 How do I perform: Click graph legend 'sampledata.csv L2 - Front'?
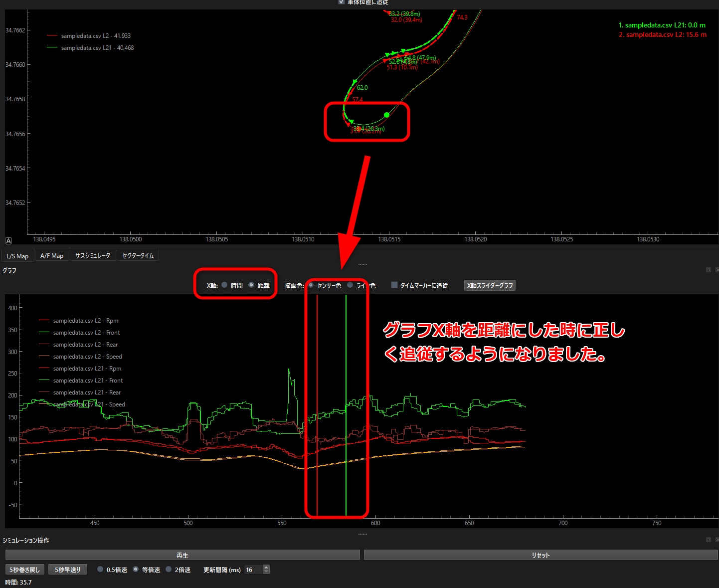tap(79, 333)
